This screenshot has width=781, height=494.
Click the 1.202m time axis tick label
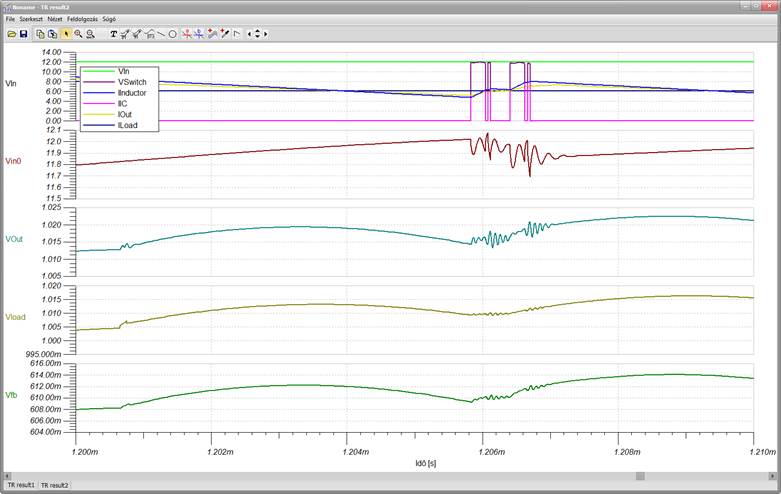tap(220, 452)
